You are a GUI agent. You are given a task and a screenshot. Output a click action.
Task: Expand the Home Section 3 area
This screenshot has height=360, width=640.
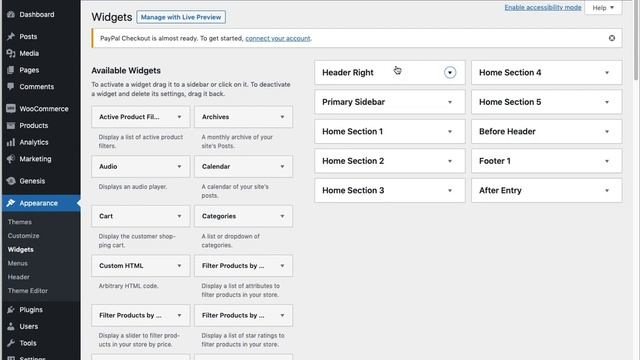[x=450, y=190]
